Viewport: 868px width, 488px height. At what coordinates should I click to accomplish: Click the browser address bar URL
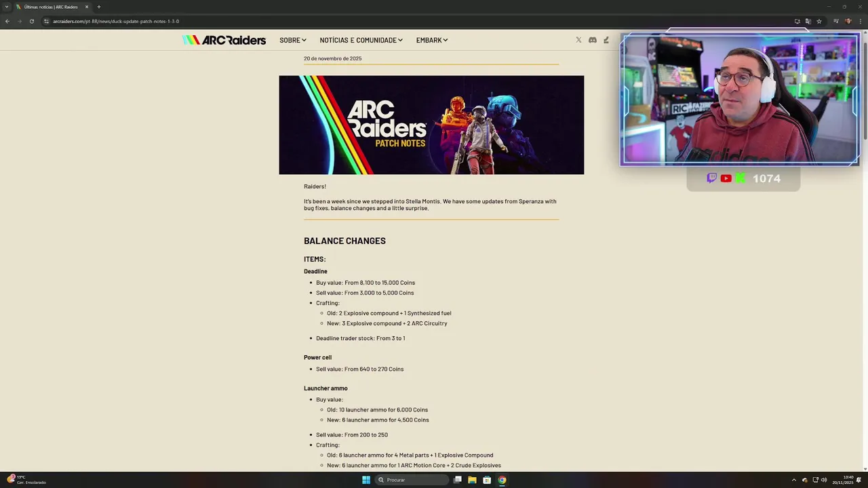[x=116, y=21]
